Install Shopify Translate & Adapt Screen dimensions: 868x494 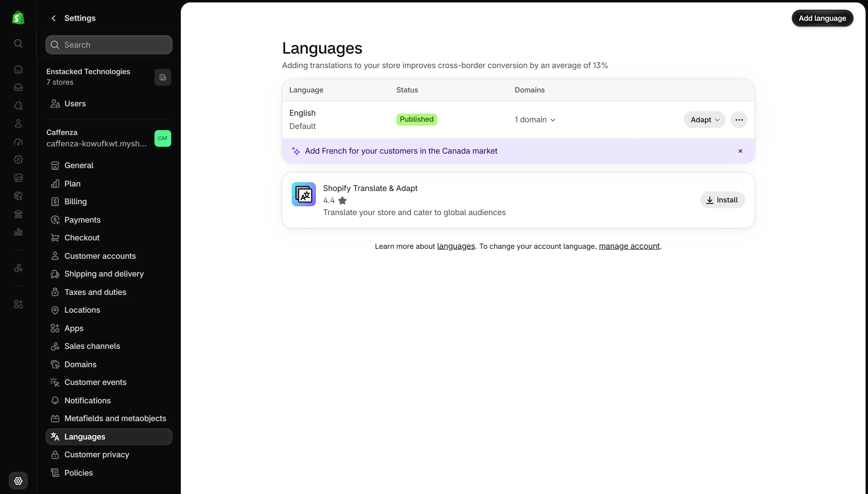(x=722, y=200)
